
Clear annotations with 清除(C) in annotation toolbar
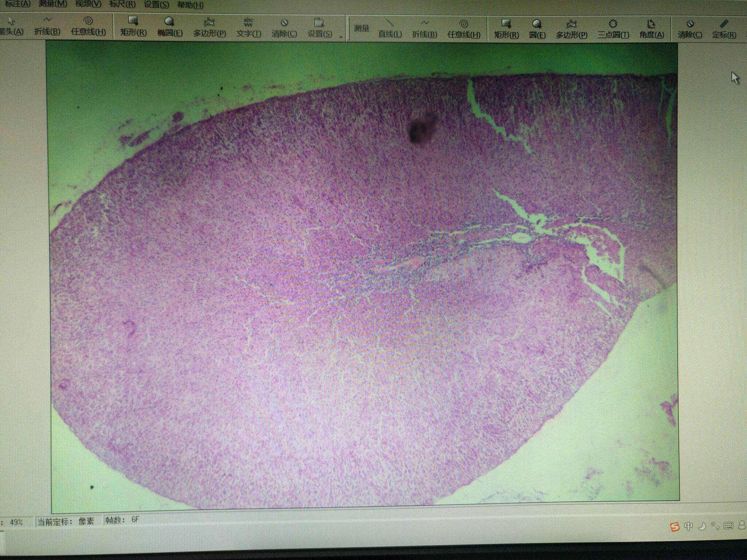284,28
